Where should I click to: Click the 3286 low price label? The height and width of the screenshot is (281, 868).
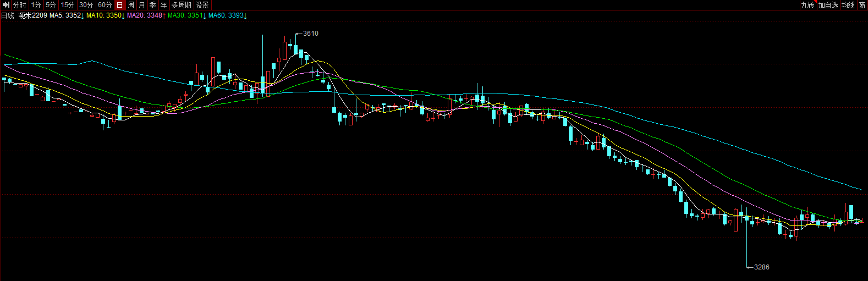point(762,267)
